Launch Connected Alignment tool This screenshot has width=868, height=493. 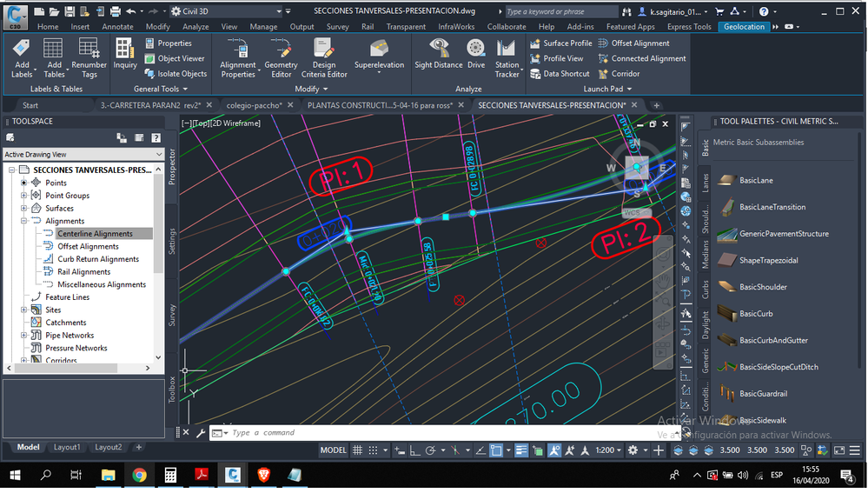coord(642,58)
